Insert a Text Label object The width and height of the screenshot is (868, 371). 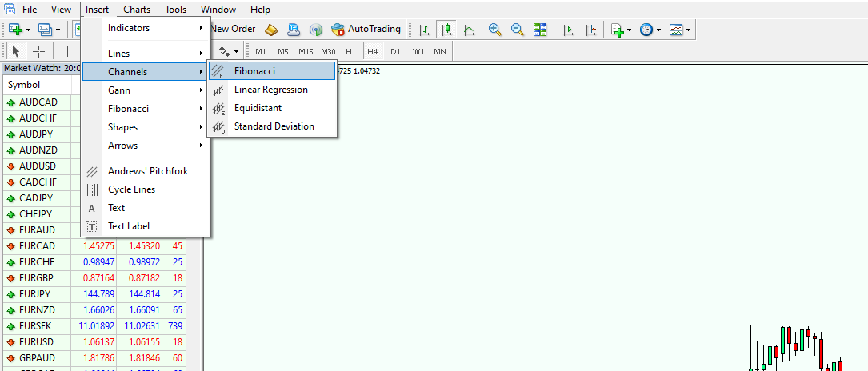coord(129,226)
